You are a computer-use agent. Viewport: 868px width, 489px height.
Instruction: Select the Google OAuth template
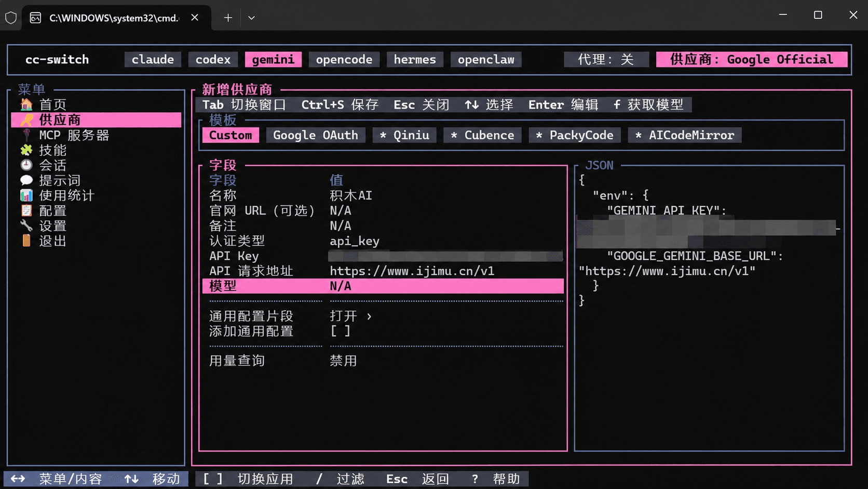coord(316,135)
